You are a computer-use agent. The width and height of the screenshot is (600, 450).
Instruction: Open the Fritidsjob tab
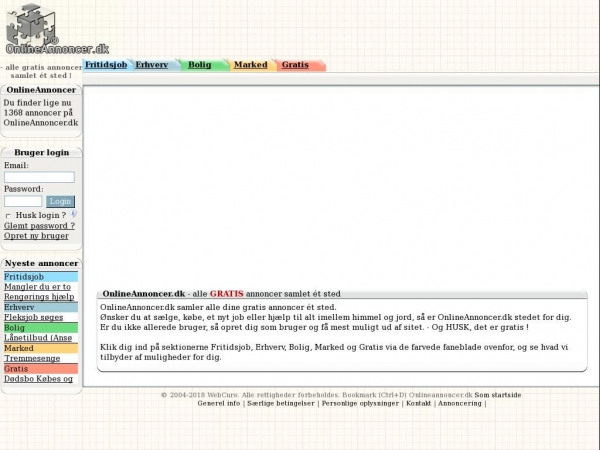coord(106,65)
